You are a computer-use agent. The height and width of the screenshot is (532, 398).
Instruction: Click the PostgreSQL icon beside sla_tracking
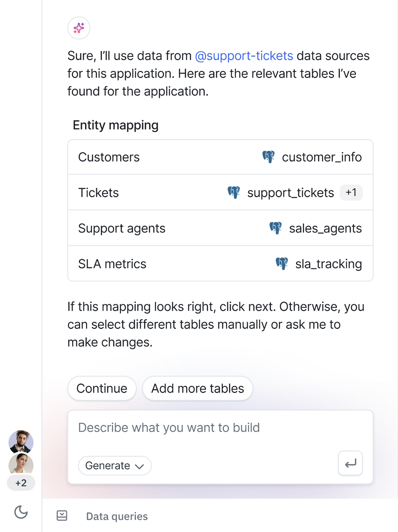click(282, 263)
